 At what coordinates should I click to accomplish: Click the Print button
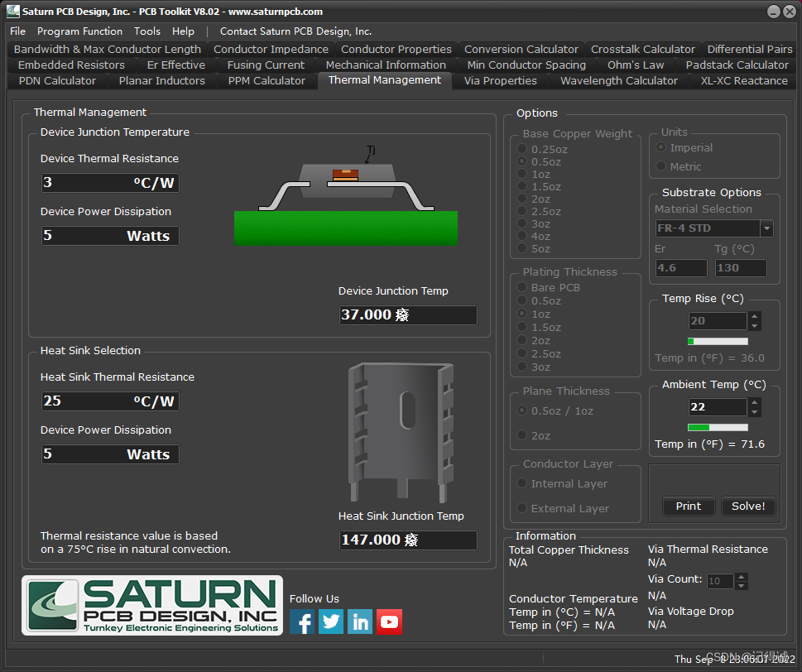(689, 506)
